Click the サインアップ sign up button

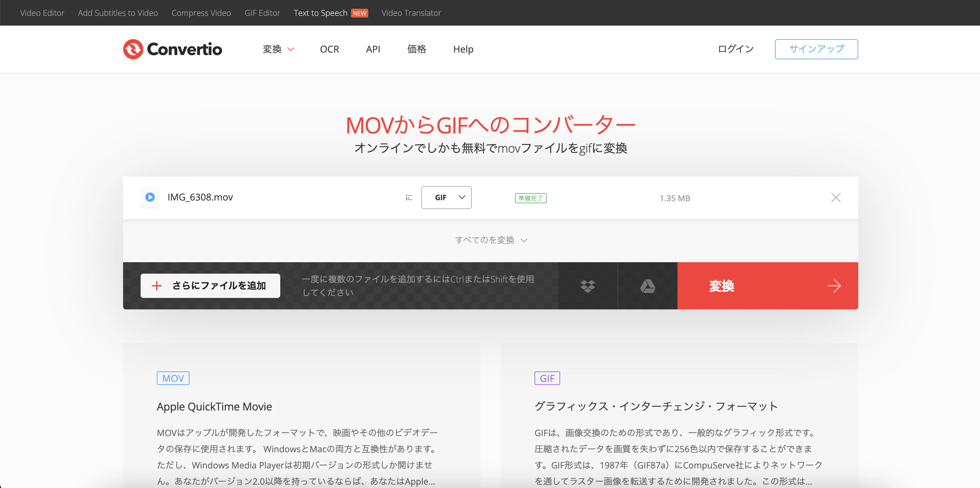pyautogui.click(x=816, y=49)
